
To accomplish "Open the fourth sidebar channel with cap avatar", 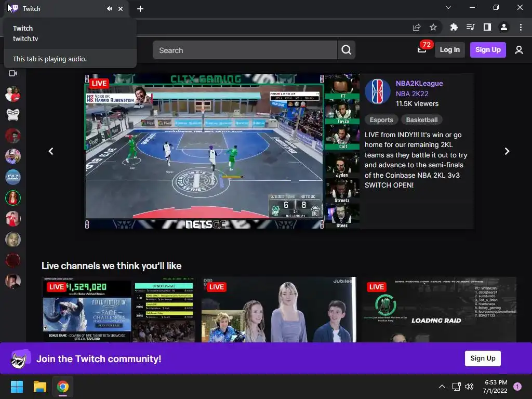I will [13, 156].
